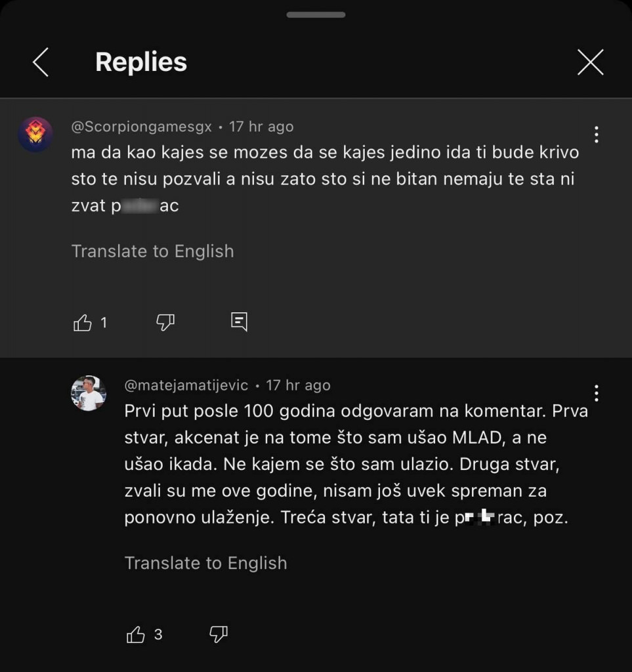Like matejamatijevic's reply with the thumbs-up icon
This screenshot has height=672, width=632.
coord(136,633)
